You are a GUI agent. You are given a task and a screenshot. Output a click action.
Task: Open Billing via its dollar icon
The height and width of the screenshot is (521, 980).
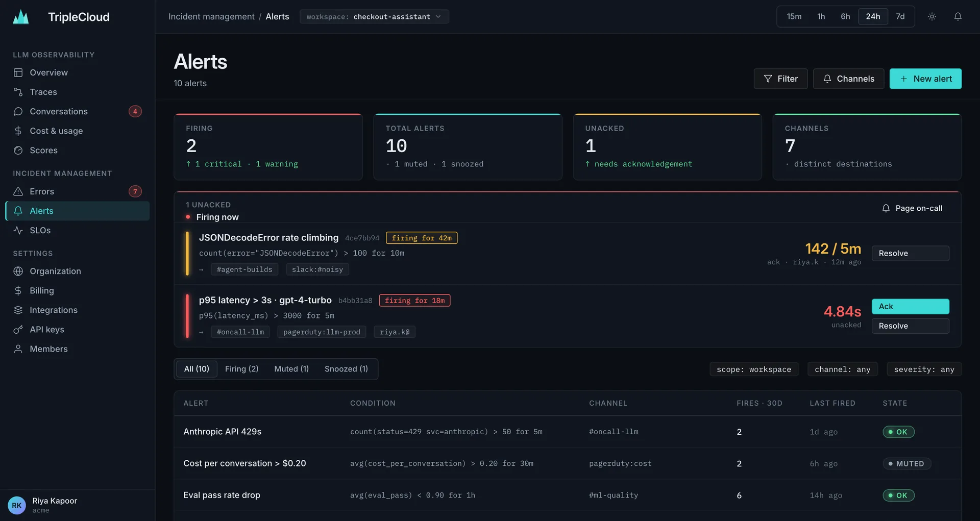tap(18, 290)
